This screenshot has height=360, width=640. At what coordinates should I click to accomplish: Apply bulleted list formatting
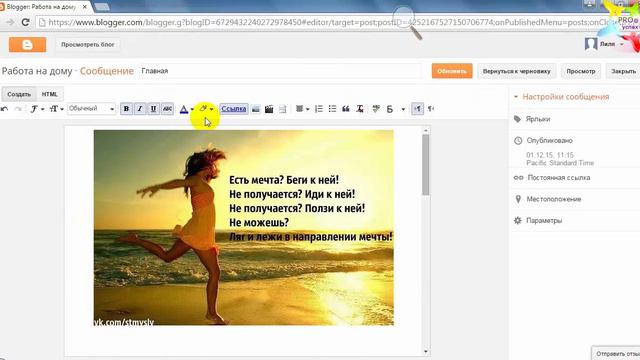332,109
